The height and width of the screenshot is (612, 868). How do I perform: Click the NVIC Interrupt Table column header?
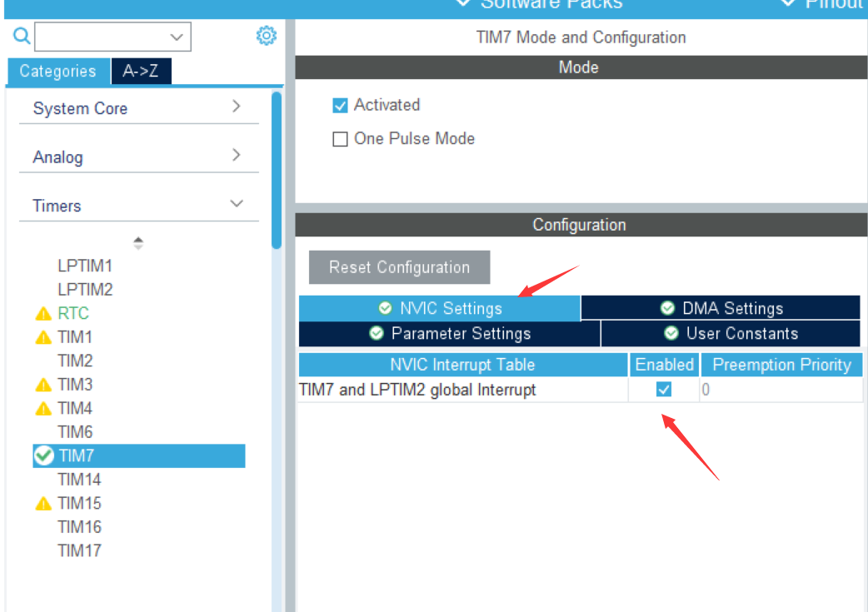tap(463, 365)
